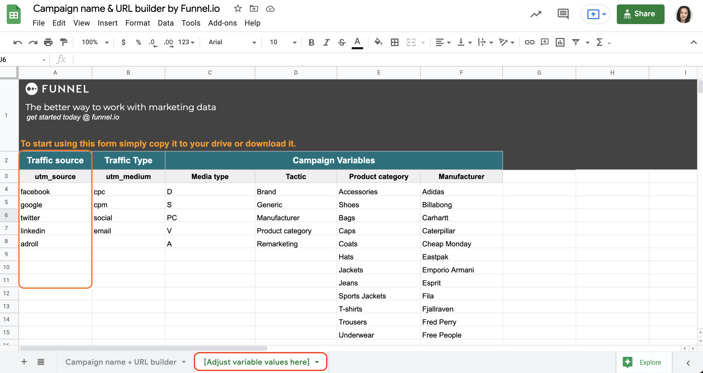Switch to Campaign name + URL builder tab
Image resolution: width=703 pixels, height=373 pixels.
pyautogui.click(x=125, y=362)
